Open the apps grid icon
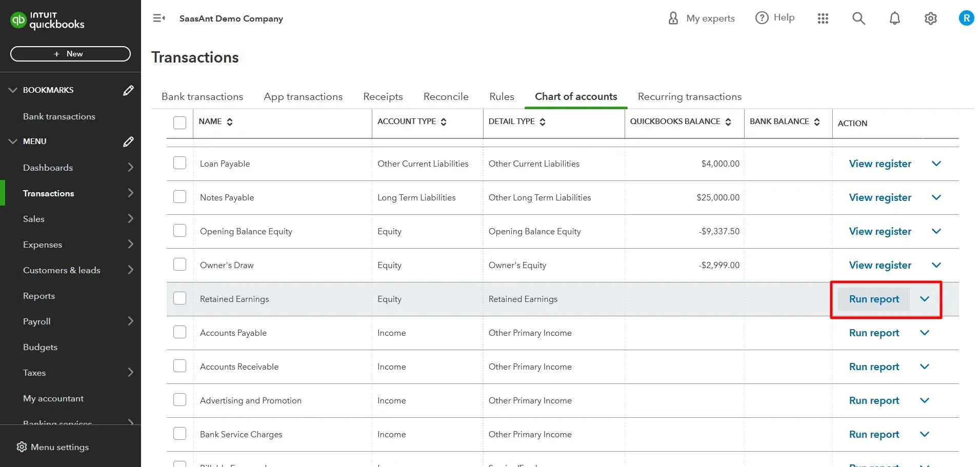Image resolution: width=980 pixels, height=467 pixels. 823,18
